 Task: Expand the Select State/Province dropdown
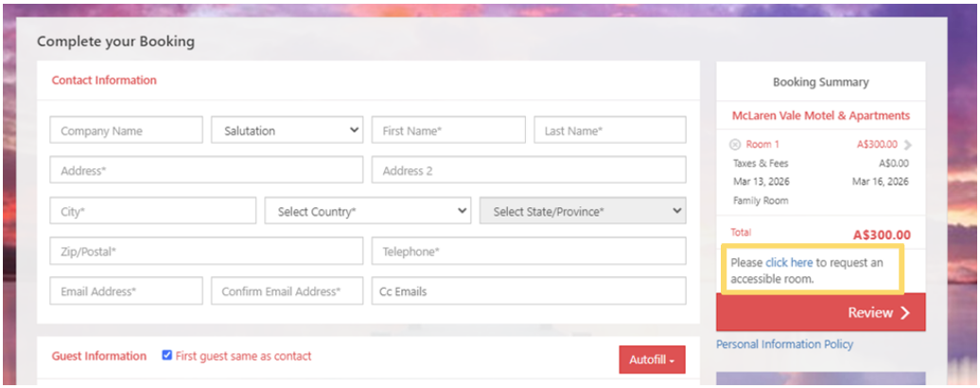(x=583, y=210)
